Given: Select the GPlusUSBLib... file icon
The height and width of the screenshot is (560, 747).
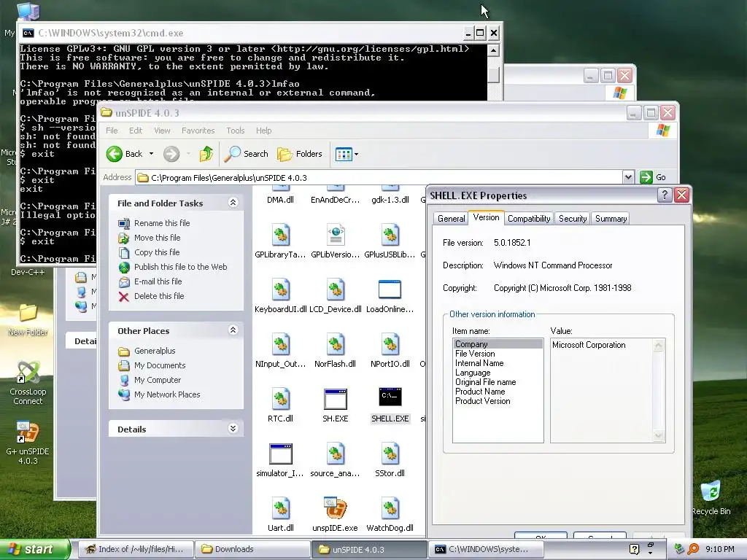Looking at the screenshot, I should coord(390,234).
